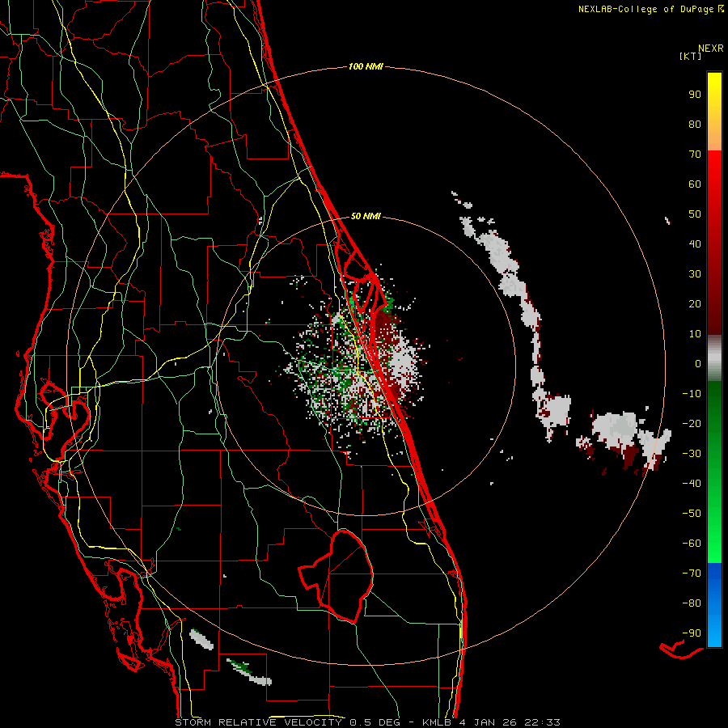The width and height of the screenshot is (728, 728).
Task: Pick the blue bottom segment of the color bar
Action: 714,605
